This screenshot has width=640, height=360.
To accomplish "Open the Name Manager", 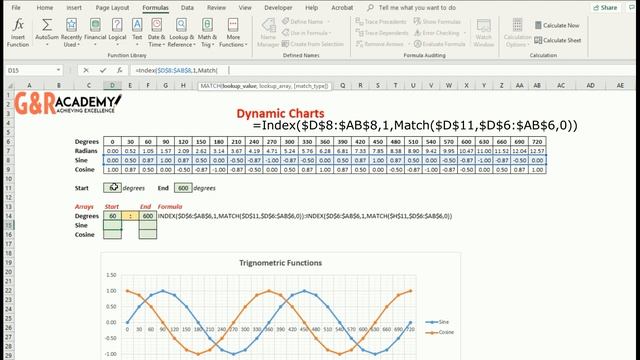I will 268,33.
